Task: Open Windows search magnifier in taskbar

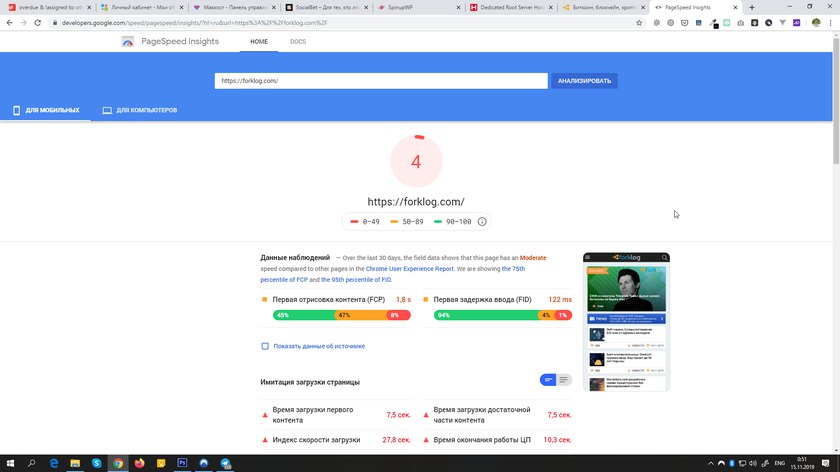Action: 32,463
